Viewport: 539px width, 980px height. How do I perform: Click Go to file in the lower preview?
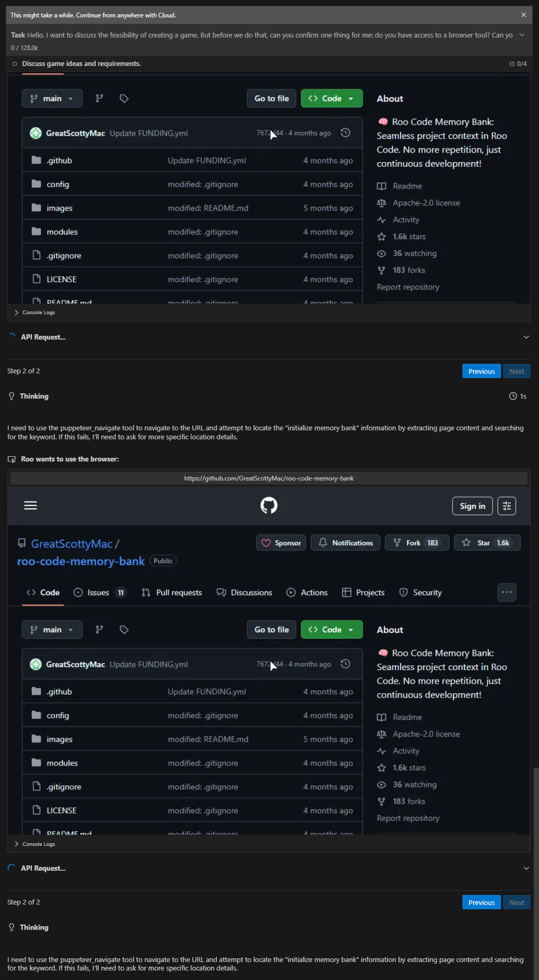pos(272,629)
